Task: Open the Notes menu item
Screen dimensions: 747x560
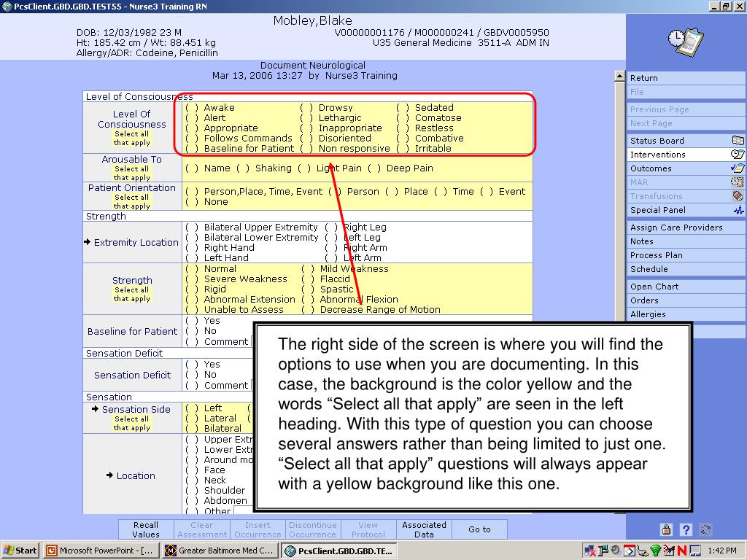Action: [x=685, y=241]
